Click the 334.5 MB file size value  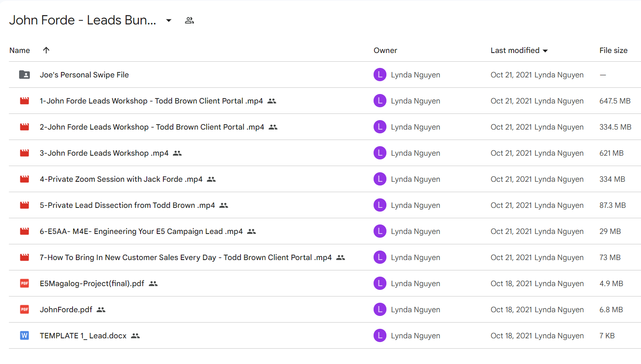pos(615,127)
